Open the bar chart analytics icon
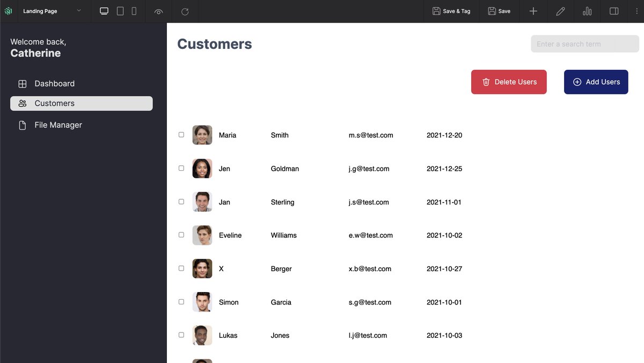 click(x=587, y=11)
